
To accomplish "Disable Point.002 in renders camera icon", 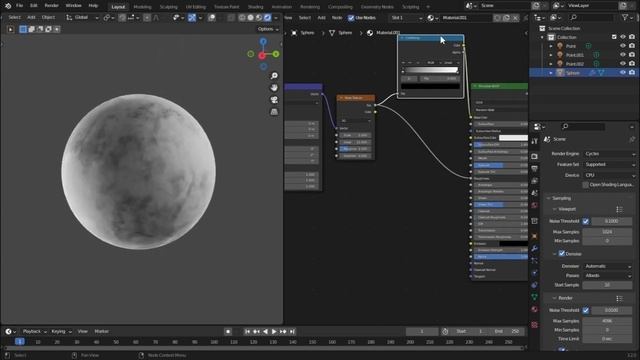I will click(632, 64).
